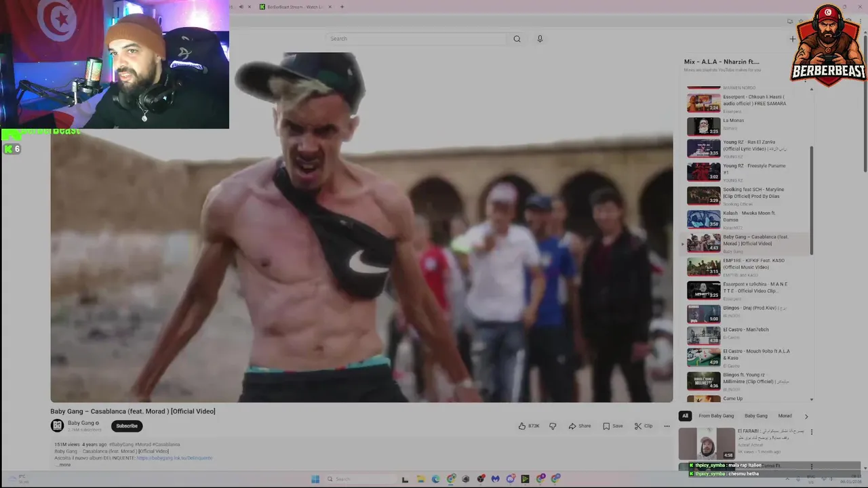Play La Monas from the mix list

point(748,126)
